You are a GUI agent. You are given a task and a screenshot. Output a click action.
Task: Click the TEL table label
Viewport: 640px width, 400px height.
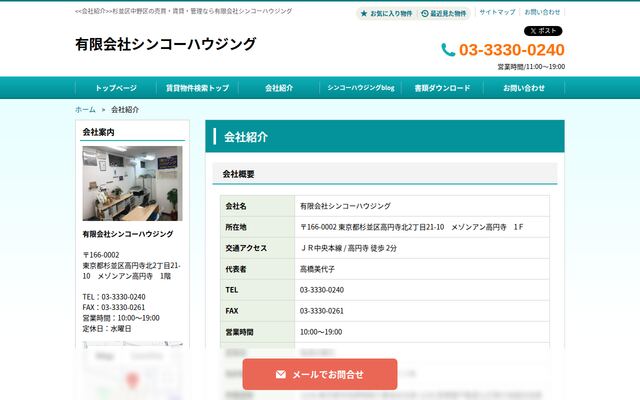[x=231, y=290]
